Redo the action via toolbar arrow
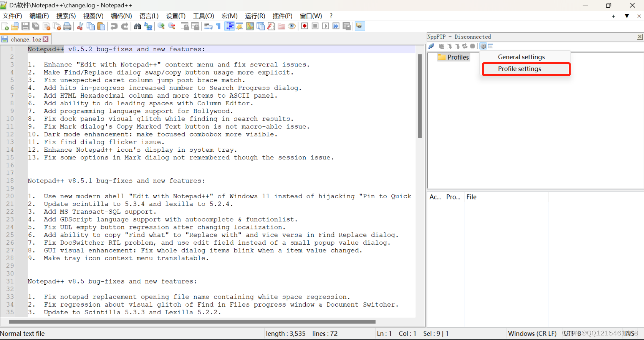The height and width of the screenshot is (340, 644). click(124, 26)
